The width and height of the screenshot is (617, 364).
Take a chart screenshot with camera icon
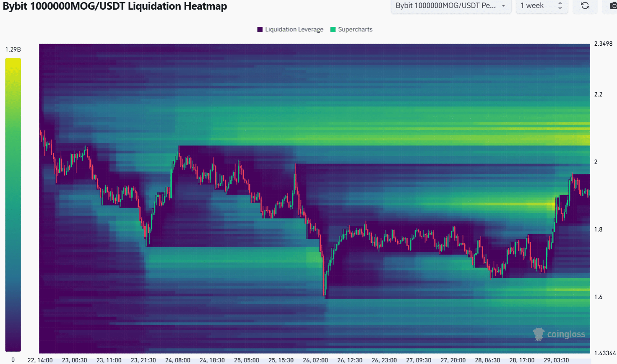(613, 5)
